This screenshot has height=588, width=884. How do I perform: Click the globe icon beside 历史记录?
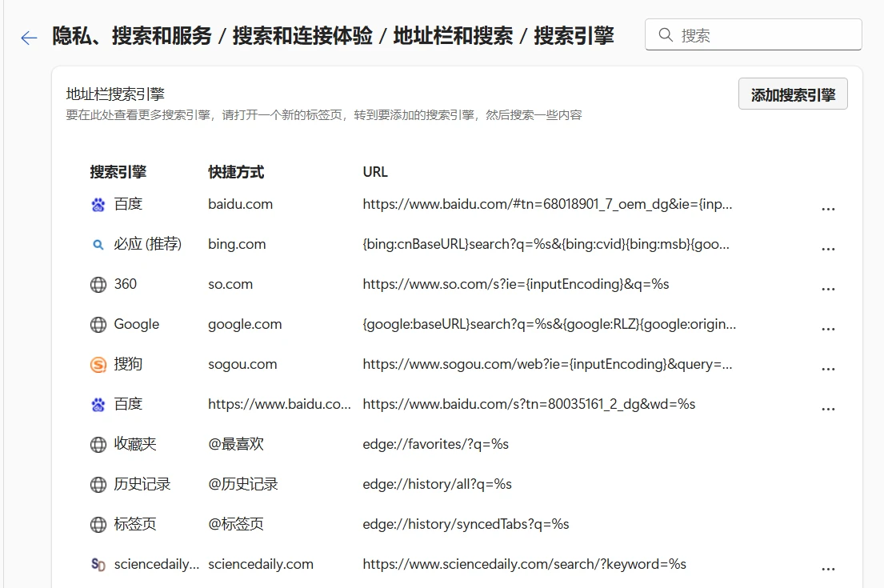98,485
